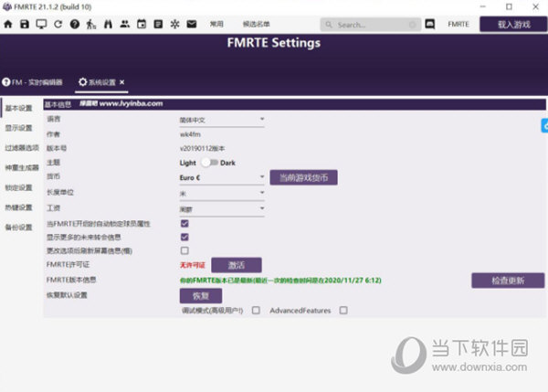Switch to the 系统设置 tab
This screenshot has height=392, width=548.
[x=101, y=82]
